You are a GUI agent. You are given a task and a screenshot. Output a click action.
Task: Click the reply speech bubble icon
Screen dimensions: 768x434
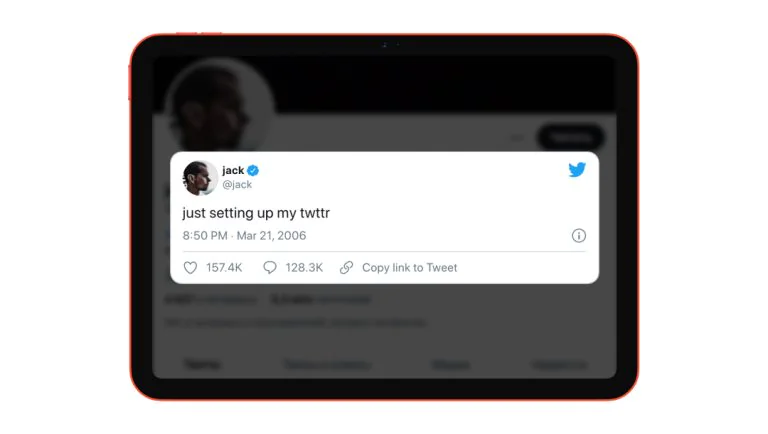pyautogui.click(x=270, y=267)
